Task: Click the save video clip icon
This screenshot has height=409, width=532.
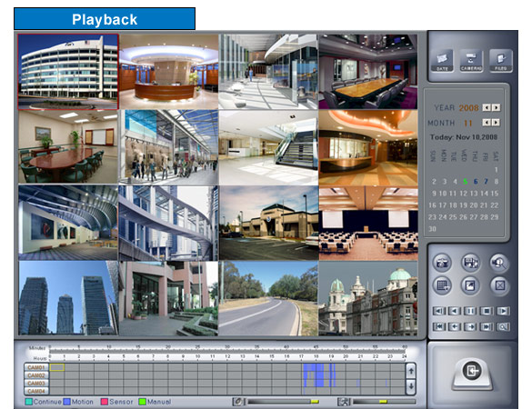Action: (x=470, y=263)
